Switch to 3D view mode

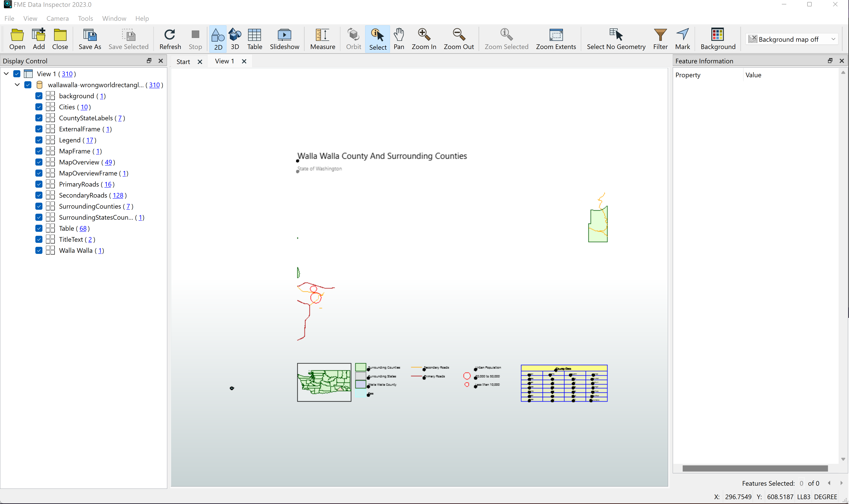[235, 39]
